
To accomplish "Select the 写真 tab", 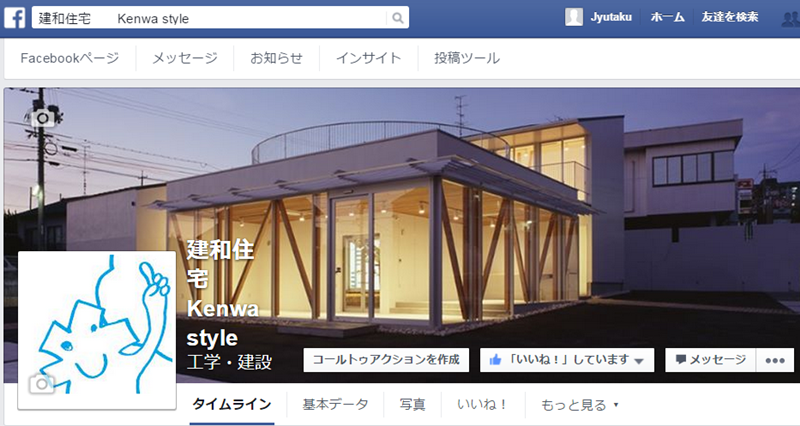I will point(412,405).
